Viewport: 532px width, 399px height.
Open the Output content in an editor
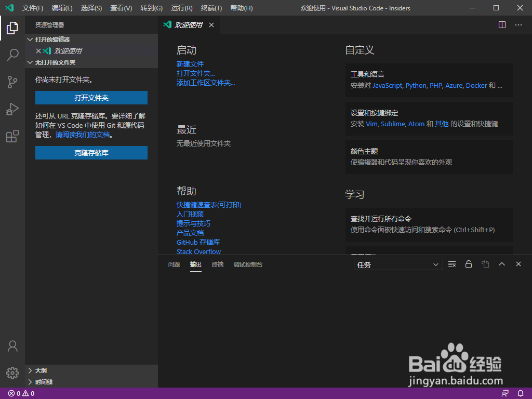coord(485,264)
